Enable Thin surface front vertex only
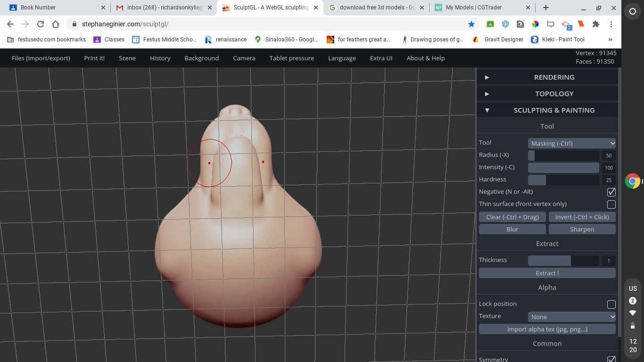The width and height of the screenshot is (644, 362). 611,204
